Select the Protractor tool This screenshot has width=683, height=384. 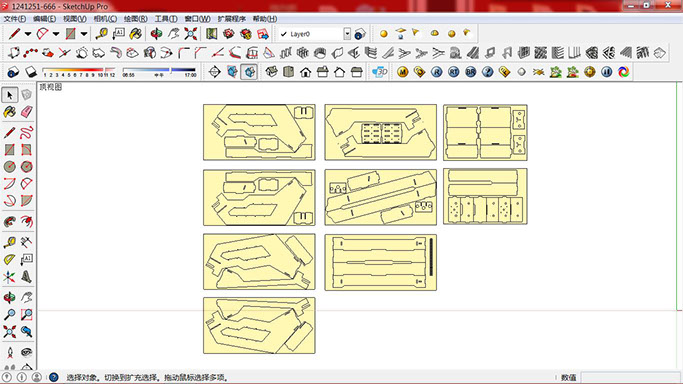pyautogui.click(x=10, y=259)
